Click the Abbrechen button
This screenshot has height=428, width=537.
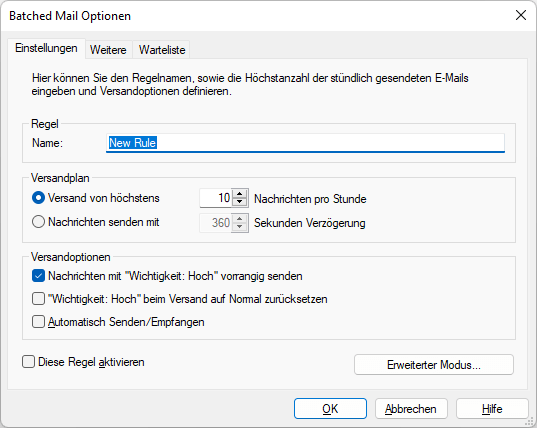(411, 408)
